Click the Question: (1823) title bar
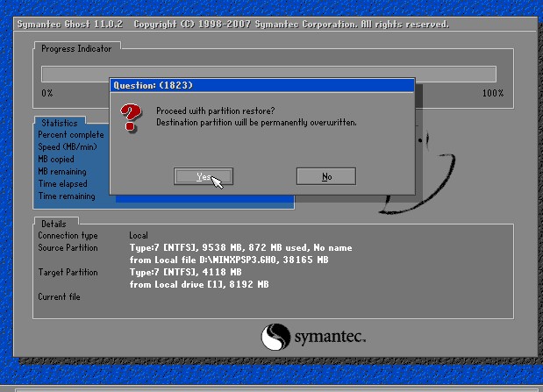The height and width of the screenshot is (392, 543). click(x=261, y=85)
